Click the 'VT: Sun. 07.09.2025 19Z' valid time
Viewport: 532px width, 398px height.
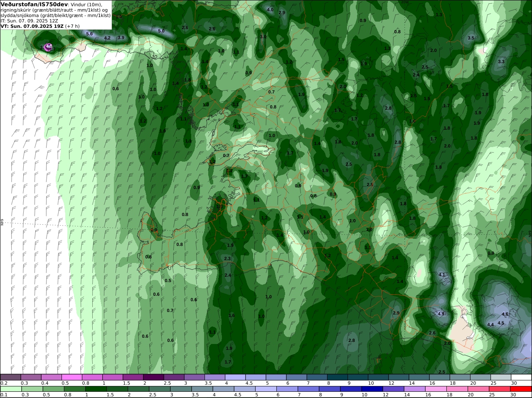(x=32, y=26)
